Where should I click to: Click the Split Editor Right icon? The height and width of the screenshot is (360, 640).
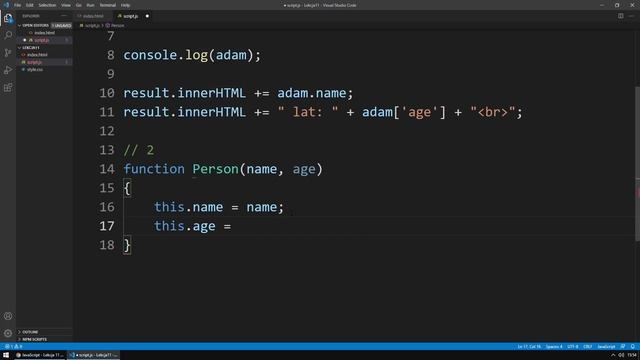pos(620,16)
